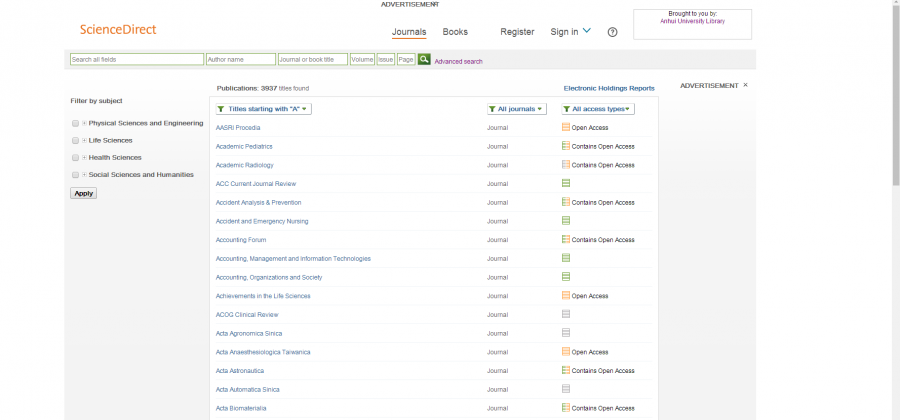Click the page vertical scrollbar thumb
900x420 pixels.
[x=895, y=96]
